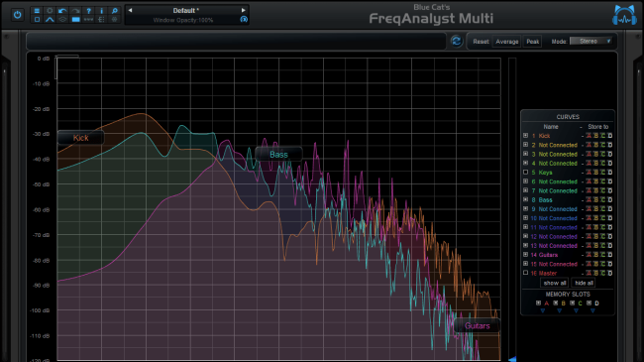
Task: Toggle memory slot A checkbox
Action: [x=538, y=303]
